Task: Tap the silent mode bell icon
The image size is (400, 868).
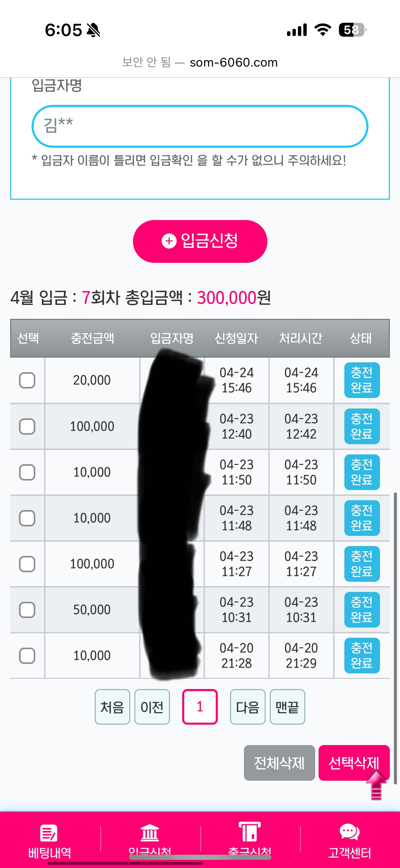Action: point(93,30)
